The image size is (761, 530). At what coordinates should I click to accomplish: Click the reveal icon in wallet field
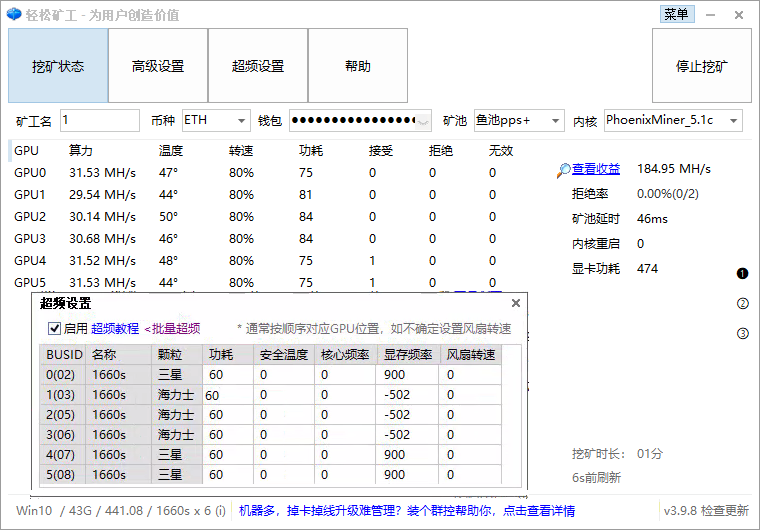point(423,121)
